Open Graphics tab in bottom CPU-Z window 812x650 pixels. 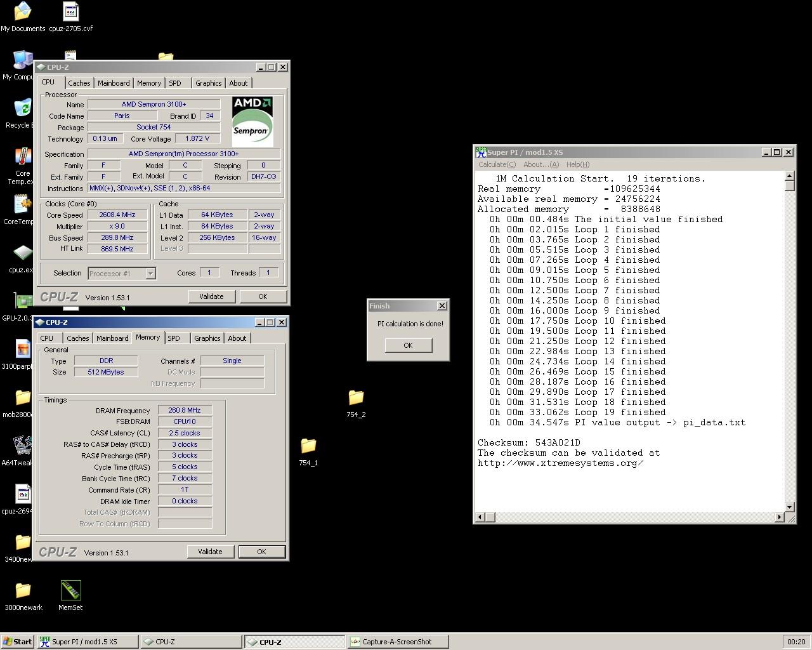coord(207,338)
